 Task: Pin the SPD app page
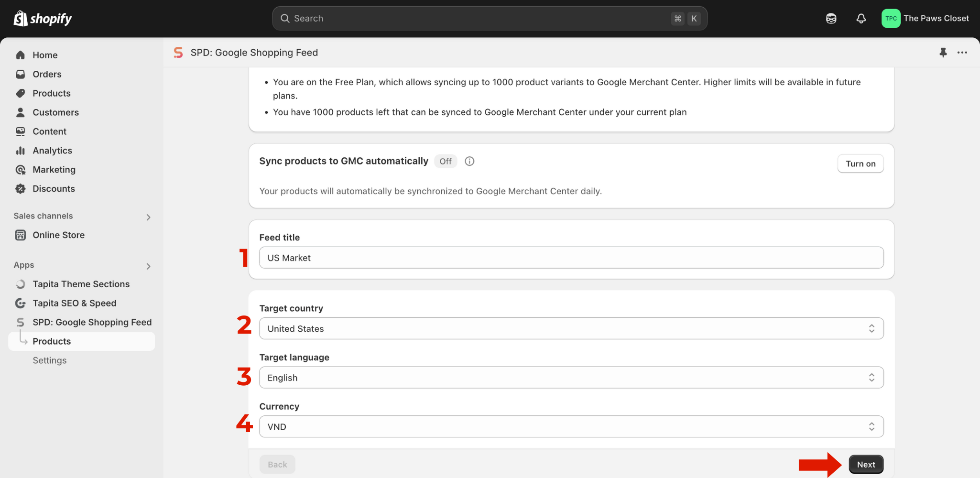pos(943,53)
